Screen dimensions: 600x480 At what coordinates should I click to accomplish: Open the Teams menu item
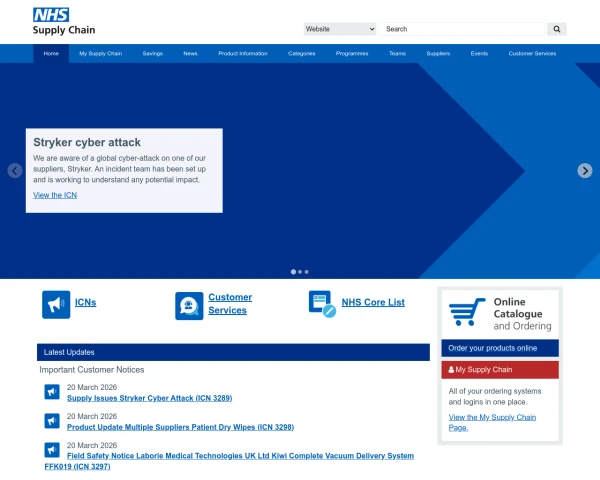397,54
